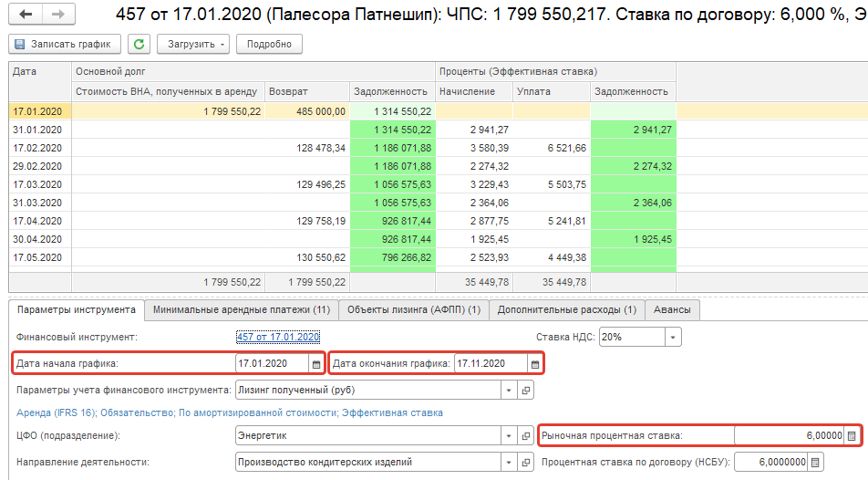The width and height of the screenshot is (868, 480).
Task: Expand the ЦФО (подразделение) dropdown arrow
Action: point(509,435)
